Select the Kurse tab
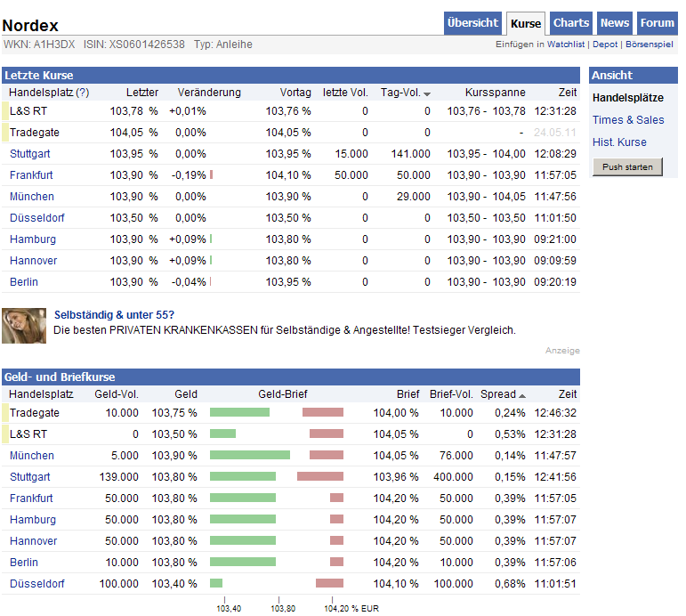This screenshot has height=616, width=686. [x=526, y=24]
